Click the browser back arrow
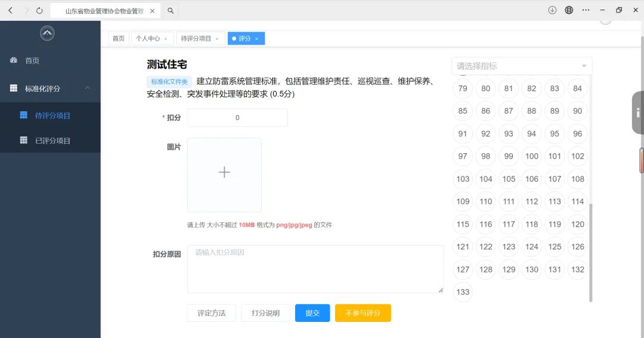The height and width of the screenshot is (338, 644). [x=11, y=10]
